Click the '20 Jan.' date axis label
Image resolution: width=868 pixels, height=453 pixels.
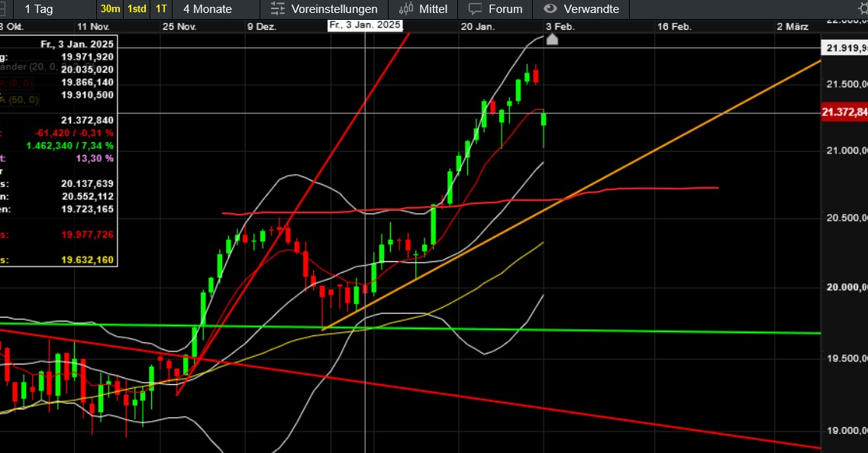(x=477, y=27)
